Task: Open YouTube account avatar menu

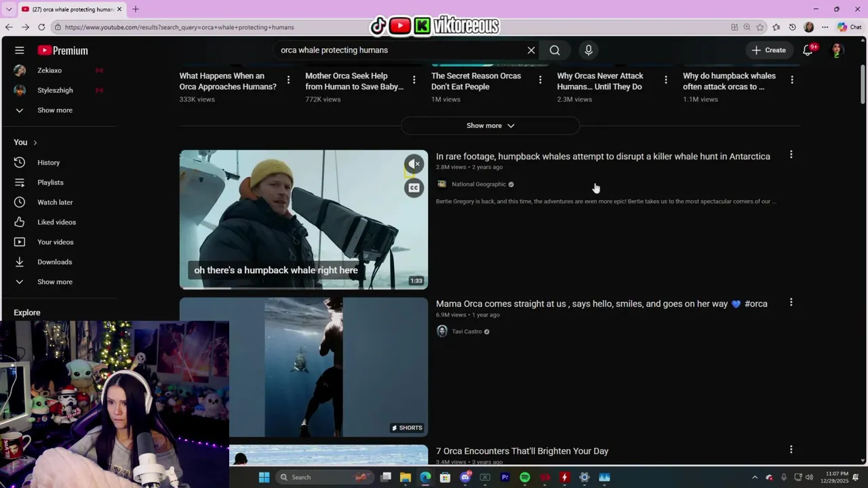Action: pos(837,50)
